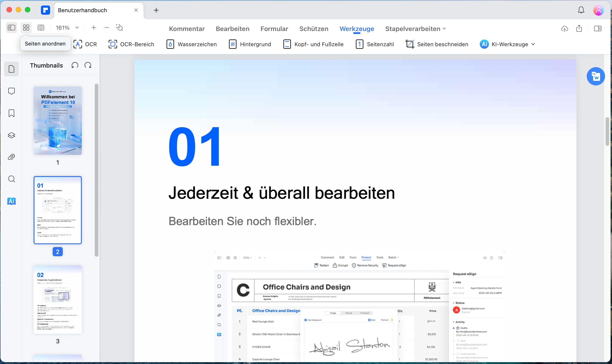This screenshot has height=364, width=612.
Task: Zoom in with the plus icon
Action: click(x=94, y=28)
